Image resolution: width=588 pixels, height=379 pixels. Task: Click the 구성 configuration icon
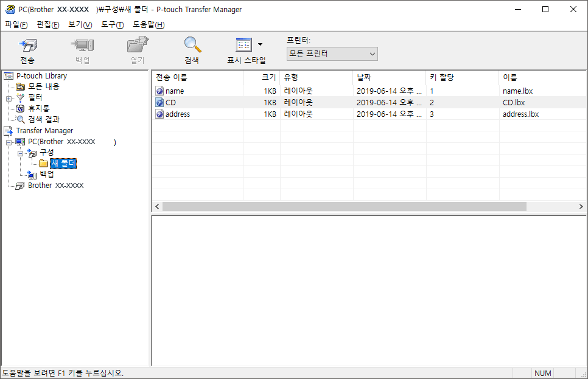click(x=32, y=153)
